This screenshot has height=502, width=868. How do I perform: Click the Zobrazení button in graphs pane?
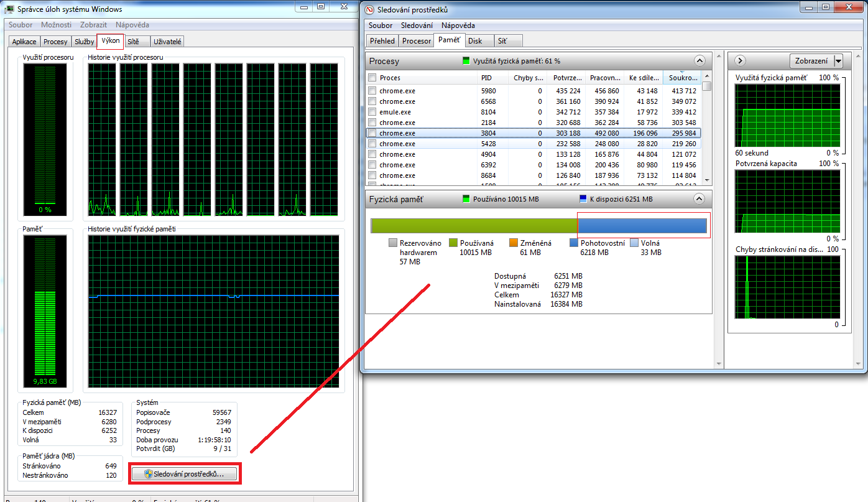812,61
